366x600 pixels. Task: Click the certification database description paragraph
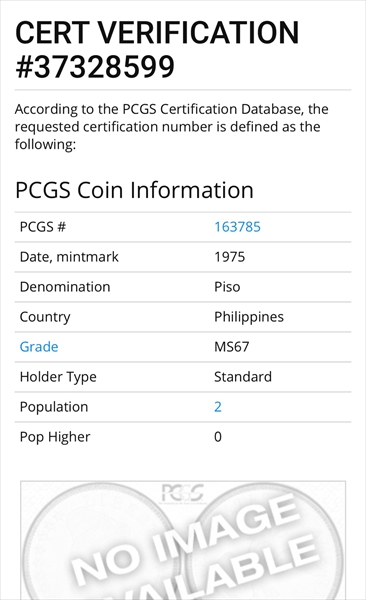(x=172, y=127)
